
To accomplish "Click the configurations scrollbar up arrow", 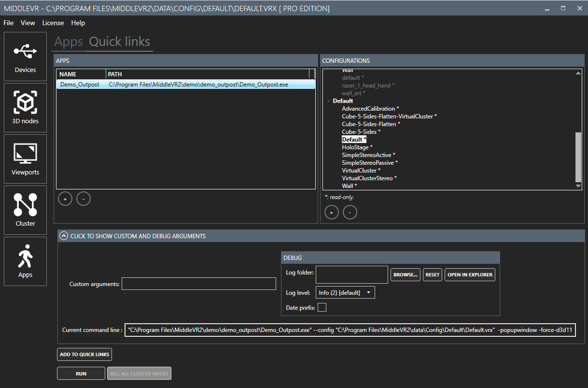I will click(578, 73).
